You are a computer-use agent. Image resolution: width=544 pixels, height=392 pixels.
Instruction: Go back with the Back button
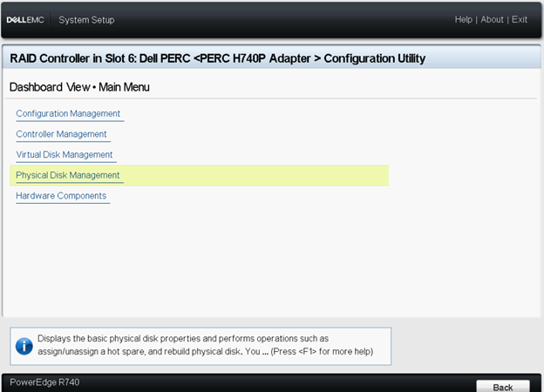(x=503, y=387)
